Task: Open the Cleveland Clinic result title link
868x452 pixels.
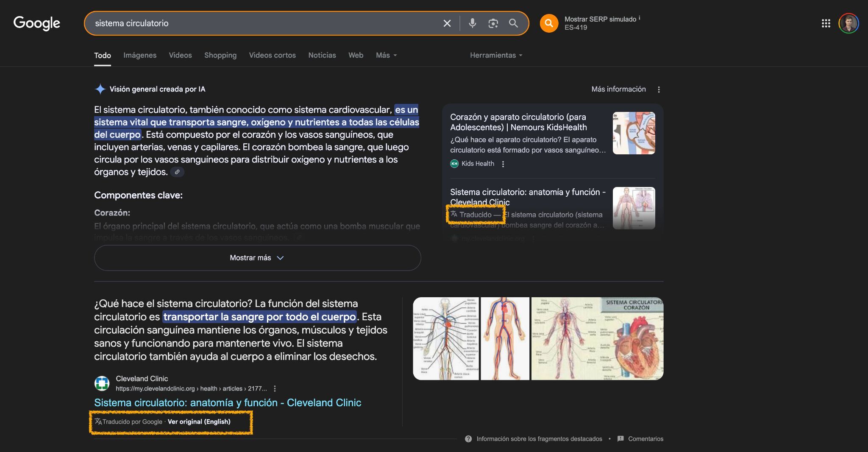Action: click(227, 402)
